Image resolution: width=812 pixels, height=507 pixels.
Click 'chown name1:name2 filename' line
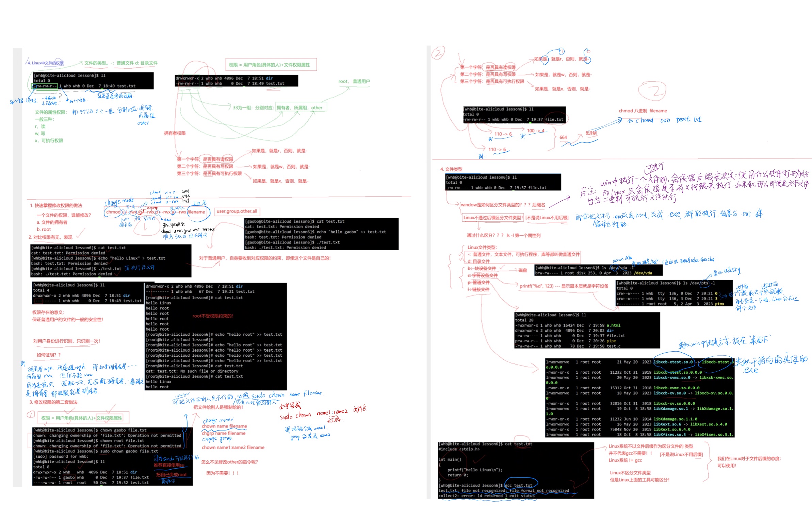click(x=233, y=447)
